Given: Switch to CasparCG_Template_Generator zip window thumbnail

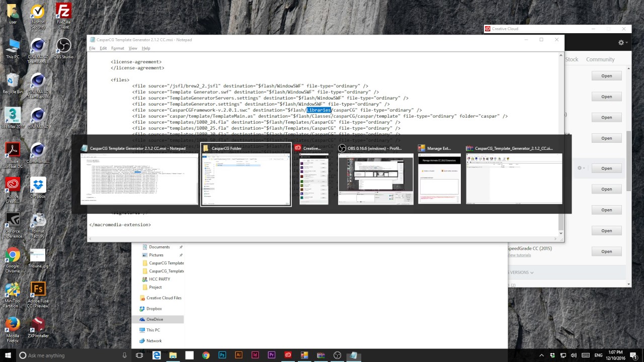Looking at the screenshot, I should [514, 174].
